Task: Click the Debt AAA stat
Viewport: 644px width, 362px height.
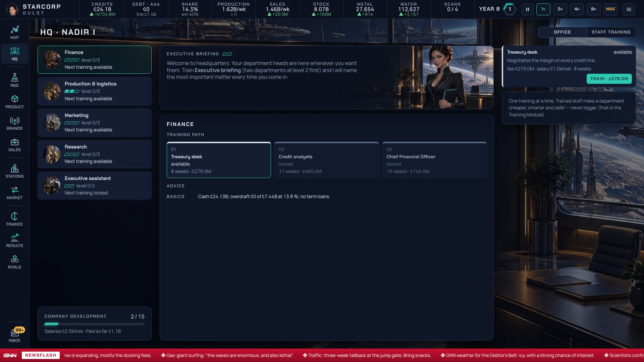Action: point(146,9)
